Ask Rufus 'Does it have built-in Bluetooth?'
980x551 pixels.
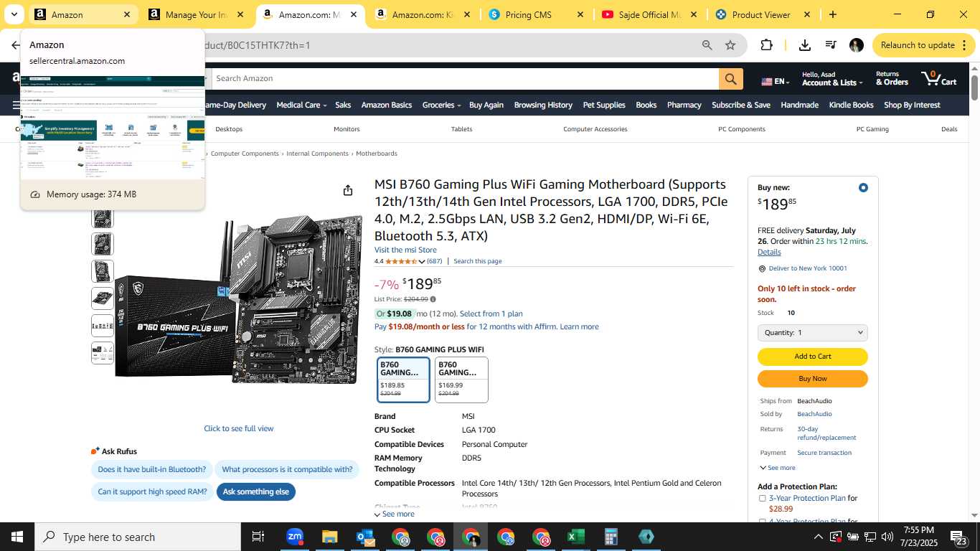pos(152,469)
